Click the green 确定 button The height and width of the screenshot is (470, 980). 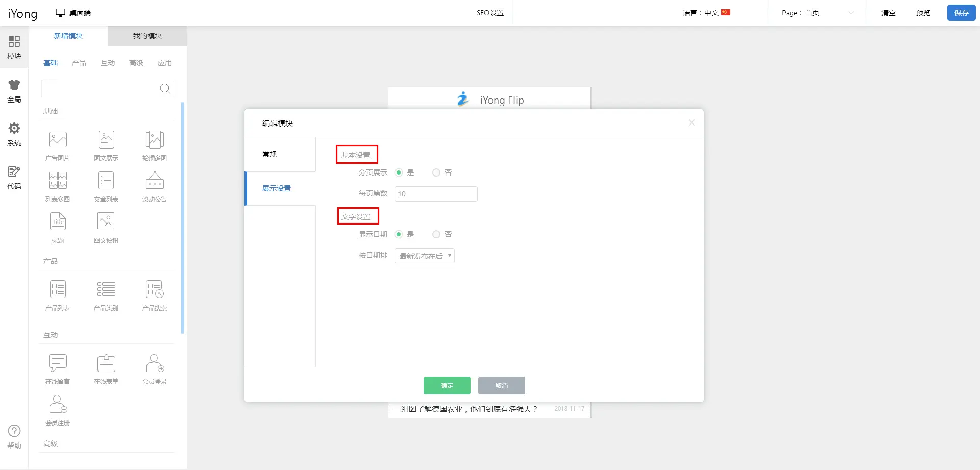(447, 386)
